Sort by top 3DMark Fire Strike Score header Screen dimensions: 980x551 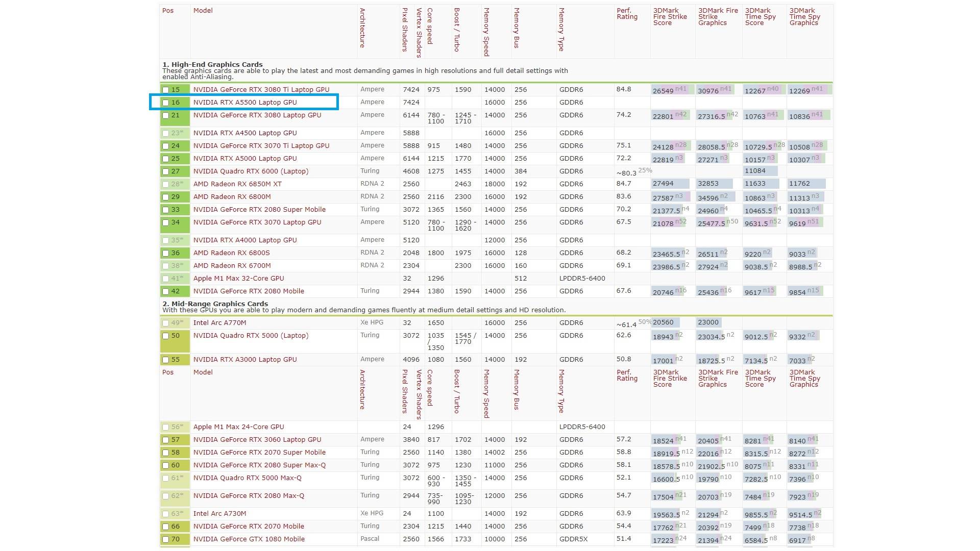(x=670, y=17)
